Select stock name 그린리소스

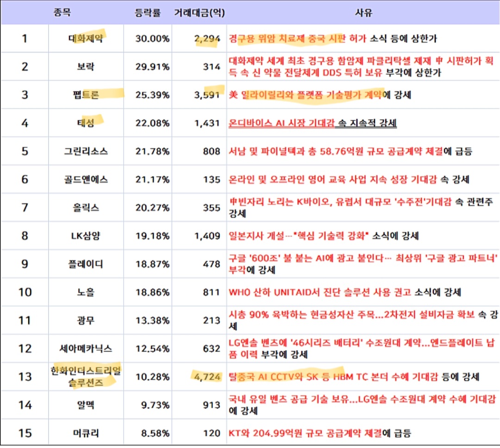tap(86, 151)
